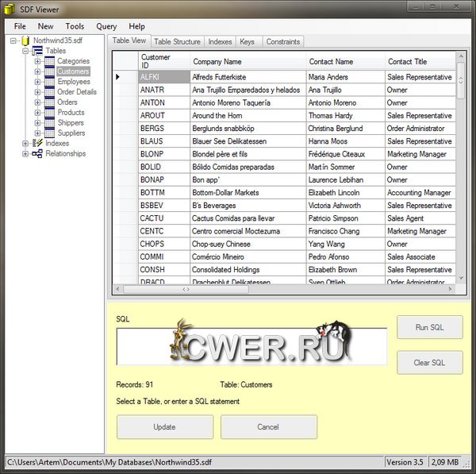
Task: Click the Employees table icon
Action: tap(49, 82)
